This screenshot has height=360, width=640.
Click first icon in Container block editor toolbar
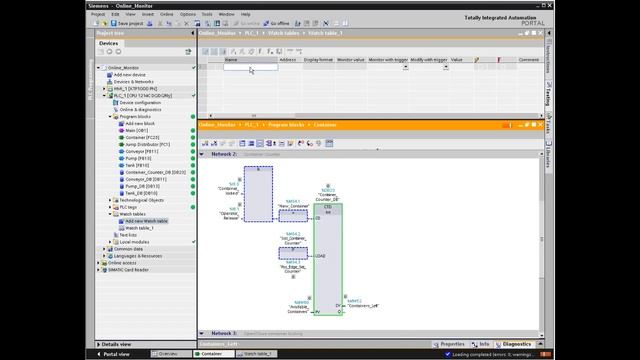tap(205, 143)
